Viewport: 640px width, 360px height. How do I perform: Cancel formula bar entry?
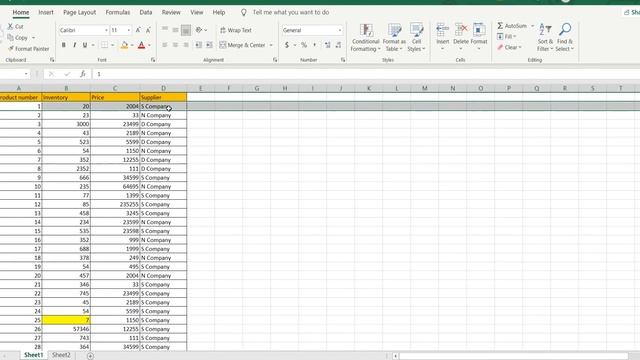(51, 74)
